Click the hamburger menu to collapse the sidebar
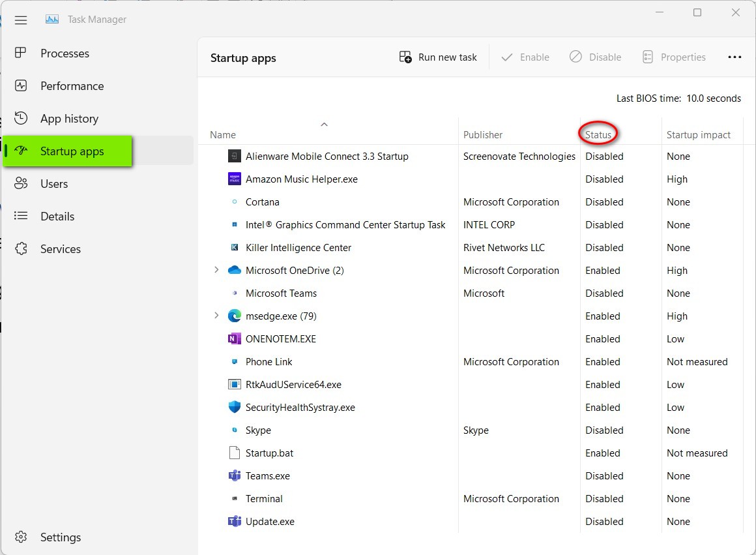Image resolution: width=756 pixels, height=555 pixels. coord(21,20)
